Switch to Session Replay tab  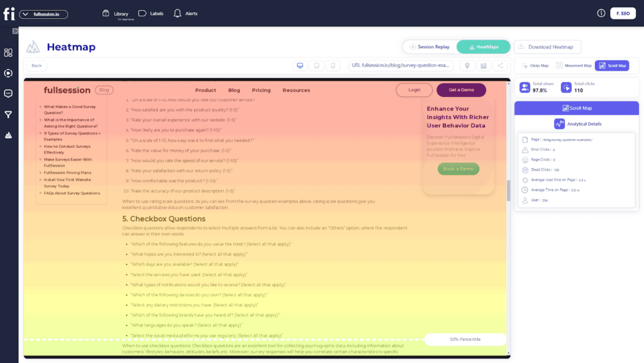430,47
